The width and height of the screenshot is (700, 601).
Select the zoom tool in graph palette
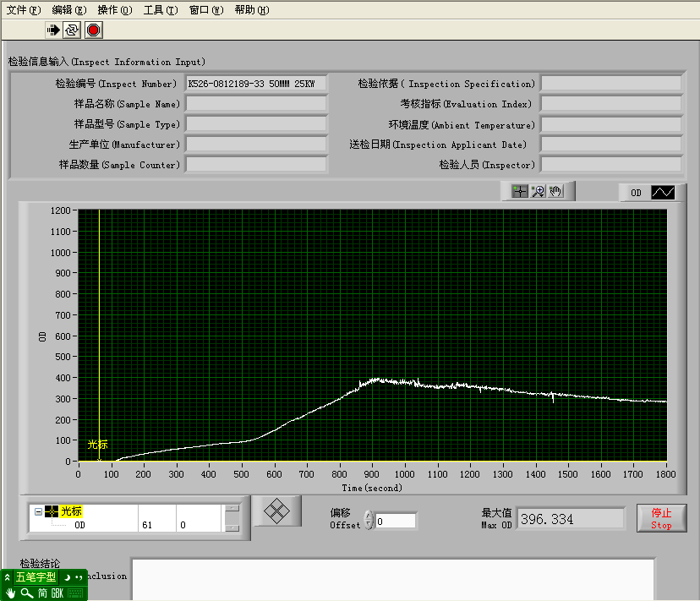point(538,189)
